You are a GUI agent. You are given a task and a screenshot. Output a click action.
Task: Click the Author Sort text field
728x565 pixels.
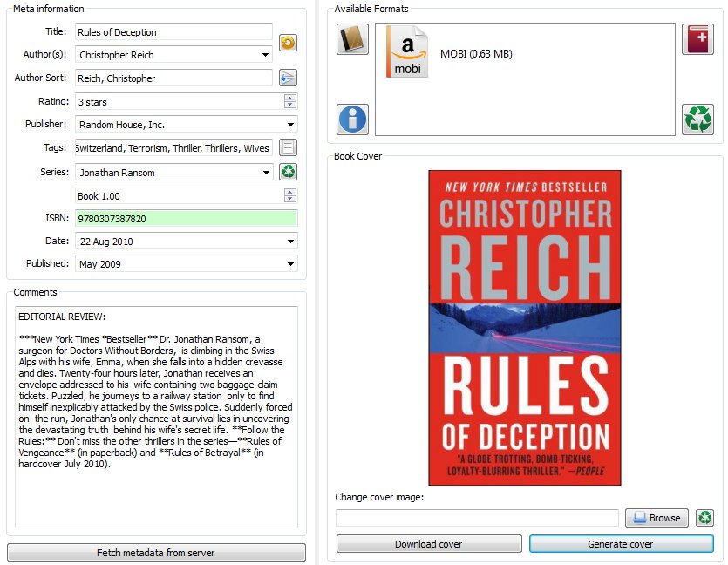[x=173, y=78]
